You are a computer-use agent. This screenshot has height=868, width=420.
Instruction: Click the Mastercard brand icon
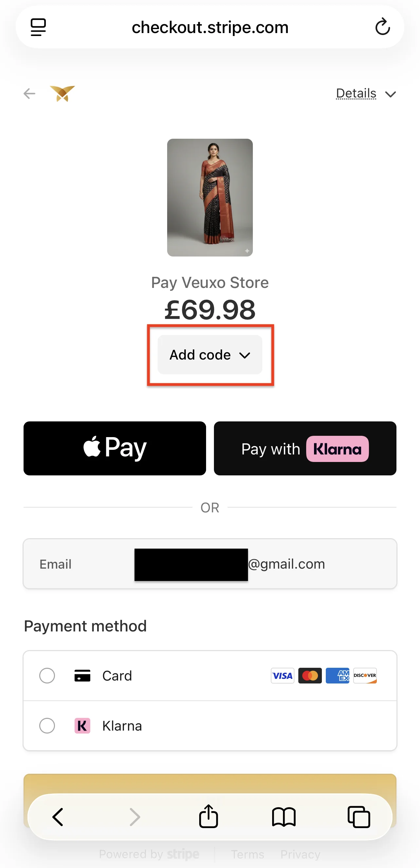310,676
